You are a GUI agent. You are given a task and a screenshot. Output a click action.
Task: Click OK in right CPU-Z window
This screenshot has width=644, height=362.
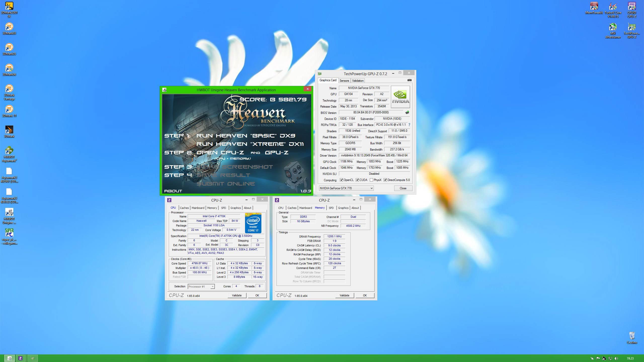[365, 295]
